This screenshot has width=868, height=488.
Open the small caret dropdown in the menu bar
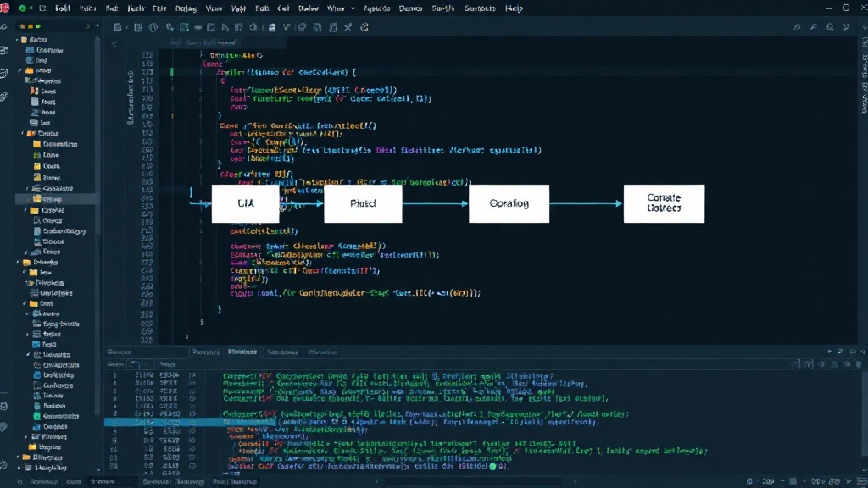(353, 8)
